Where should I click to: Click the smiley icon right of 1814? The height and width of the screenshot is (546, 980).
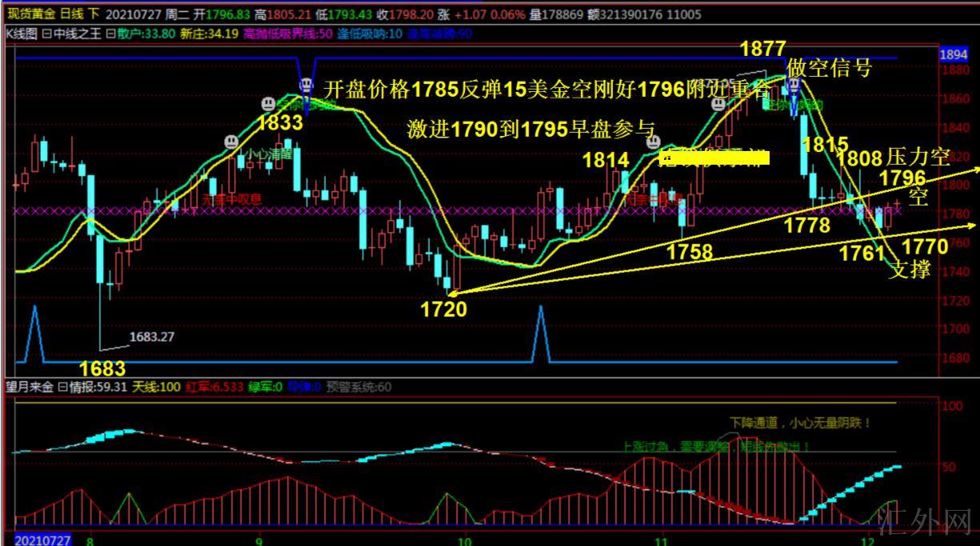653,141
